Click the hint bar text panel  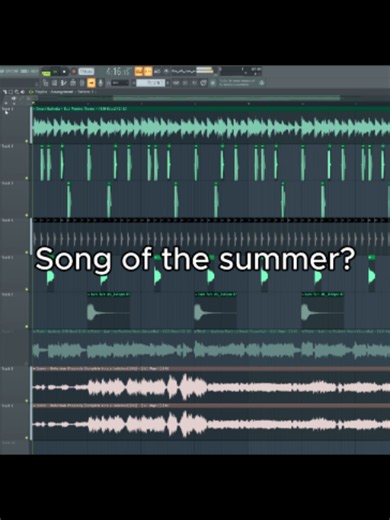pyautogui.click(x=237, y=83)
